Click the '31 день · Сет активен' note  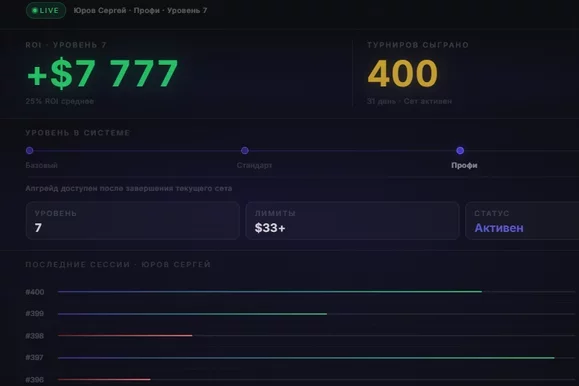[x=409, y=101]
